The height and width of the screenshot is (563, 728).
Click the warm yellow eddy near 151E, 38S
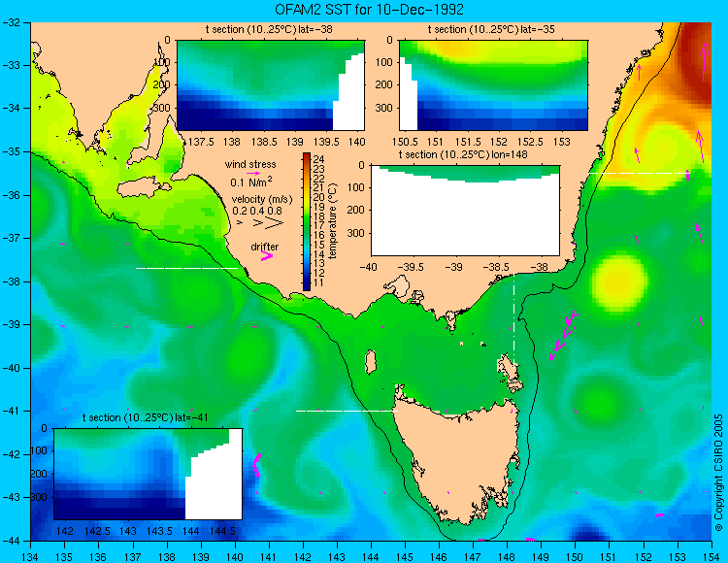pyautogui.click(x=617, y=281)
